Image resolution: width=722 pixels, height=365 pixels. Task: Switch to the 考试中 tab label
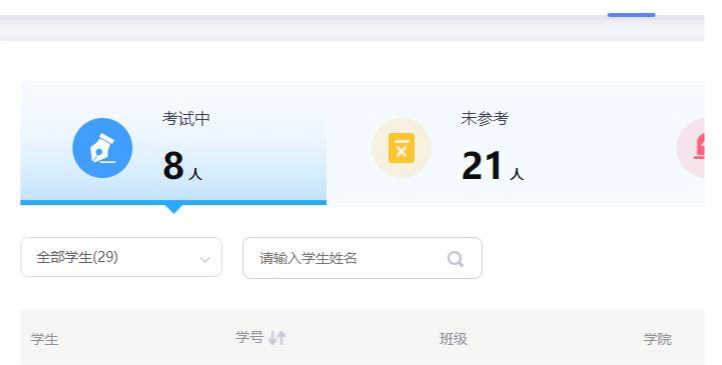[x=186, y=119]
